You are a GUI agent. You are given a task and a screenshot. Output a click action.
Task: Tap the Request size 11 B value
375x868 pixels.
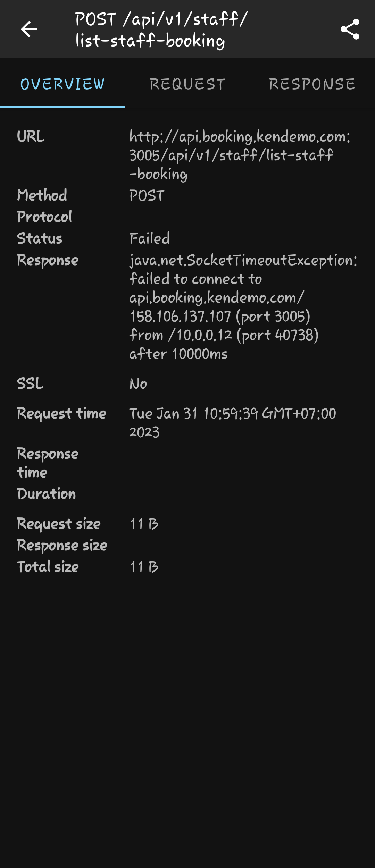(144, 524)
